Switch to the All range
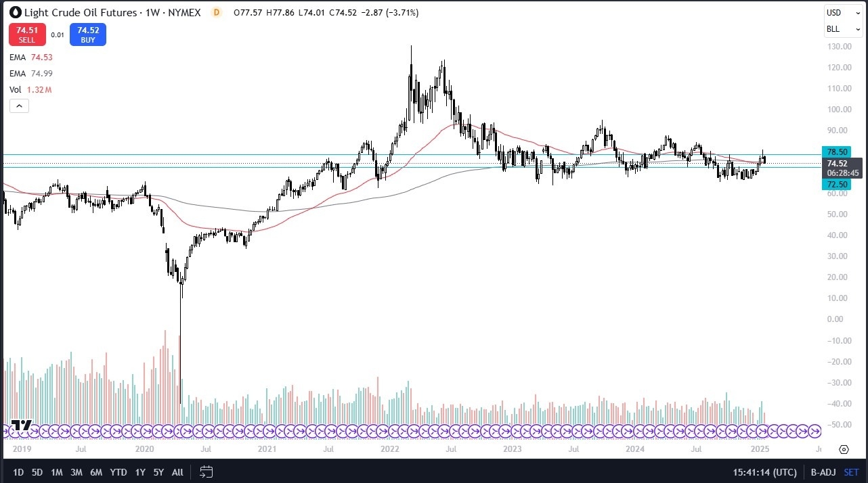The width and height of the screenshot is (868, 483). point(177,472)
